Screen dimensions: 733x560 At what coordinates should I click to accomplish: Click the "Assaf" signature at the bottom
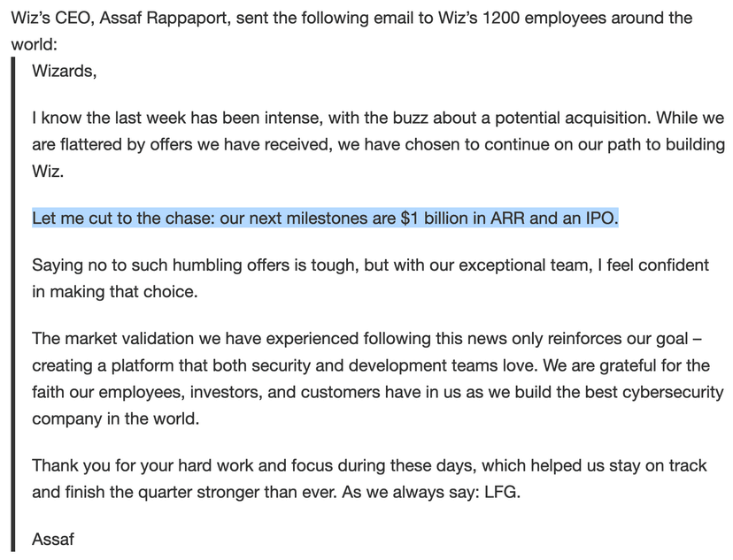(x=53, y=538)
